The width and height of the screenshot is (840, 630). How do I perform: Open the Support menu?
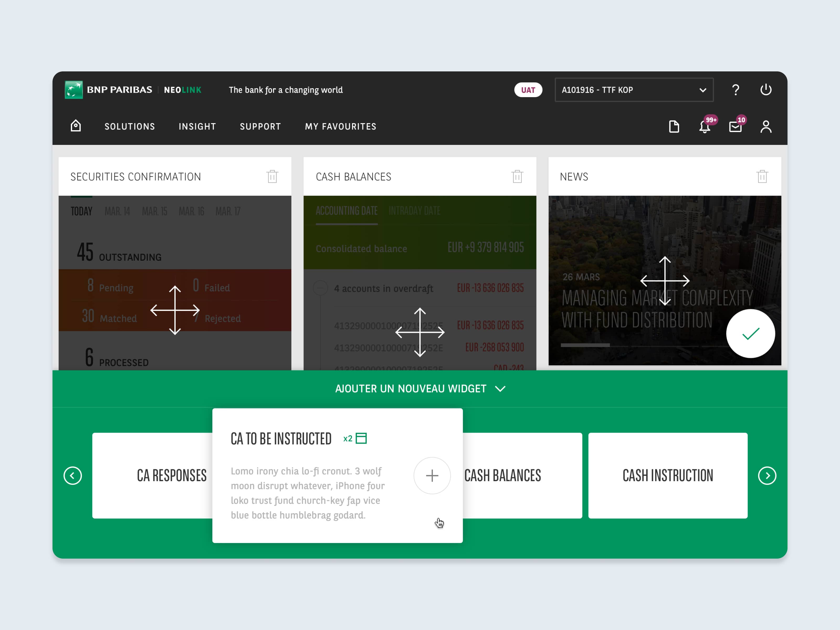pos(260,127)
